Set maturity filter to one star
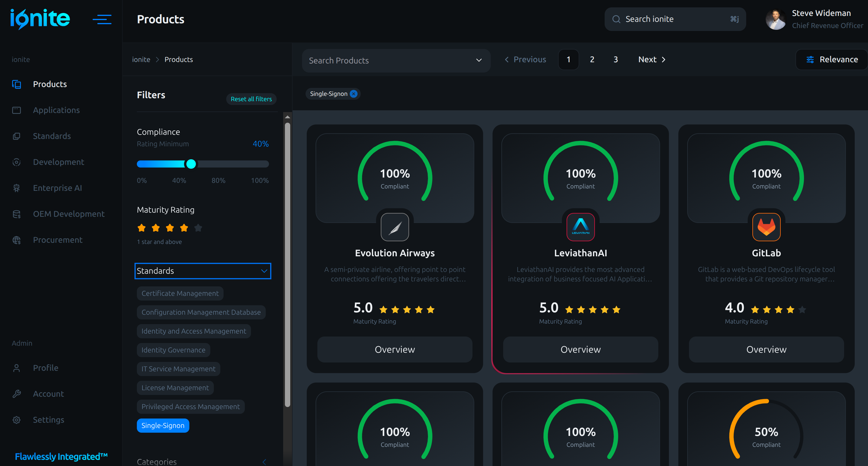Viewport: 868px width, 466px height. coord(142,228)
